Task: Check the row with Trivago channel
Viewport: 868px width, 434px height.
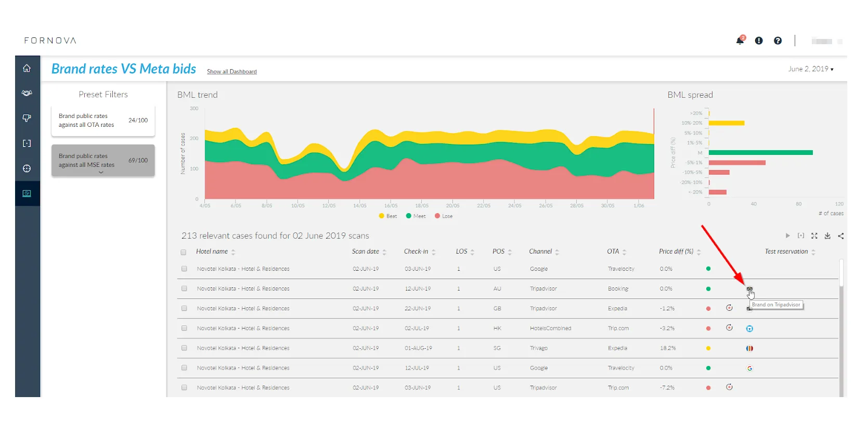Action: click(x=184, y=348)
